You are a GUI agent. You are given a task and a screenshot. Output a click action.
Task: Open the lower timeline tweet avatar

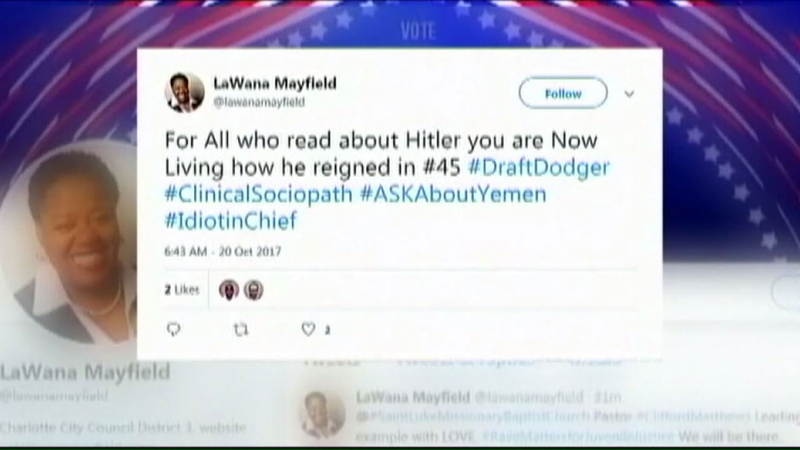pyautogui.click(x=321, y=414)
